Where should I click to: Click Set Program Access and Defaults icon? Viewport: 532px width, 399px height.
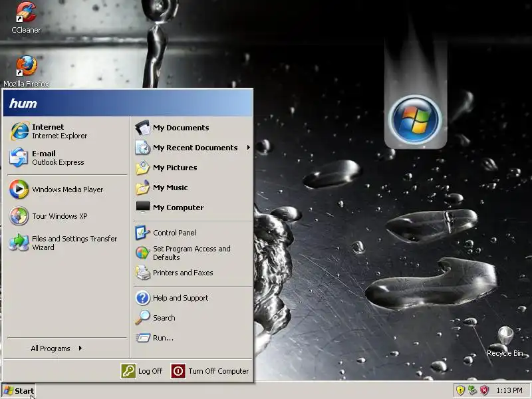coord(142,253)
